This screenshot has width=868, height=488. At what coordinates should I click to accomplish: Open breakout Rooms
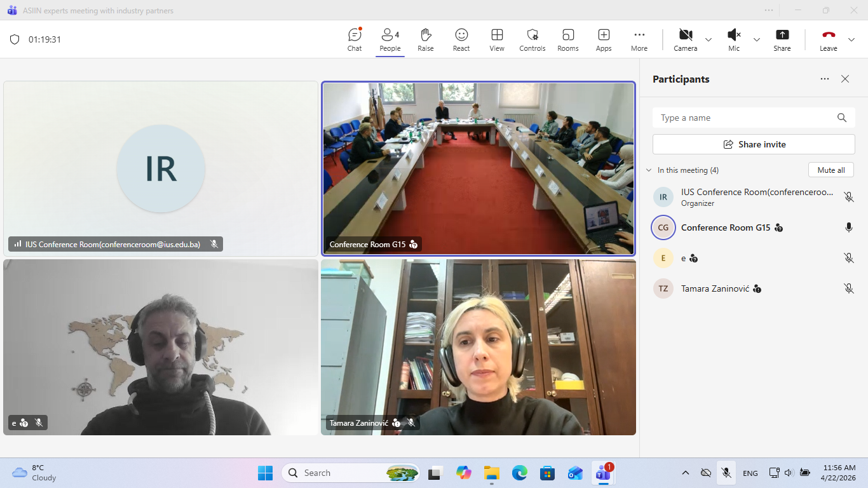(x=567, y=39)
